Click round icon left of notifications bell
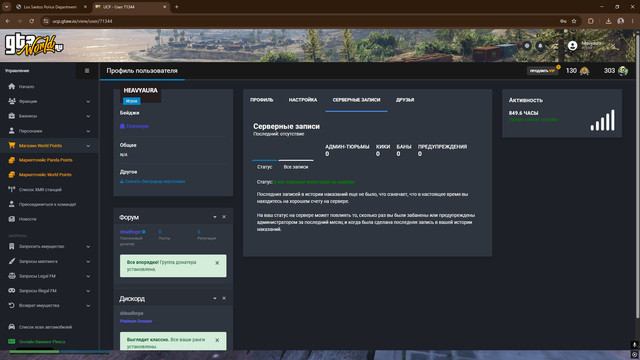Viewport: 640px width, 360px height. pyautogui.click(x=527, y=46)
